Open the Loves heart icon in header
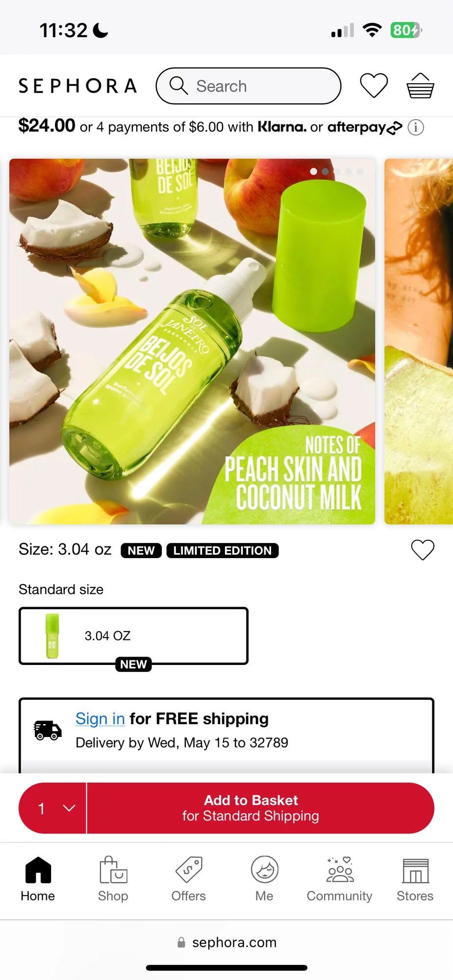453x980 pixels. (x=374, y=86)
